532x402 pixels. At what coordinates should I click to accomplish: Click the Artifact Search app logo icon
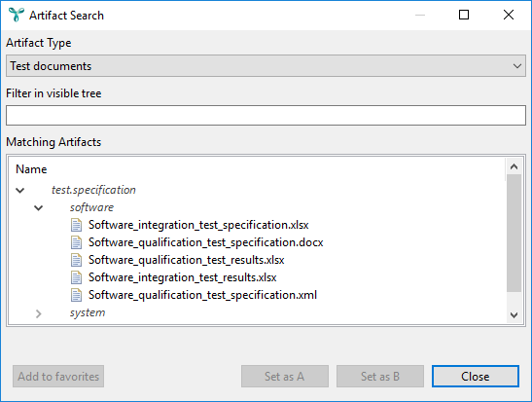(x=17, y=15)
